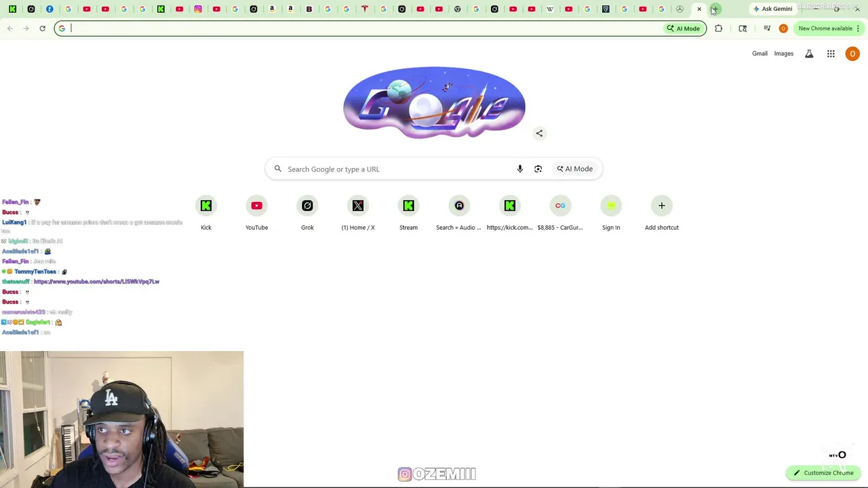868x488 pixels.
Task: Open the tab with the shield favicon
Action: pos(606,9)
